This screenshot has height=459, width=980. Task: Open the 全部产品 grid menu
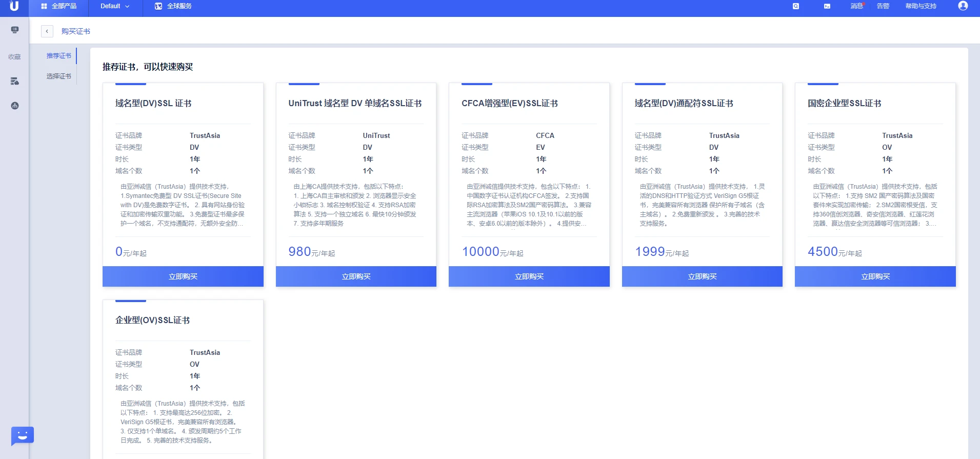[59, 6]
